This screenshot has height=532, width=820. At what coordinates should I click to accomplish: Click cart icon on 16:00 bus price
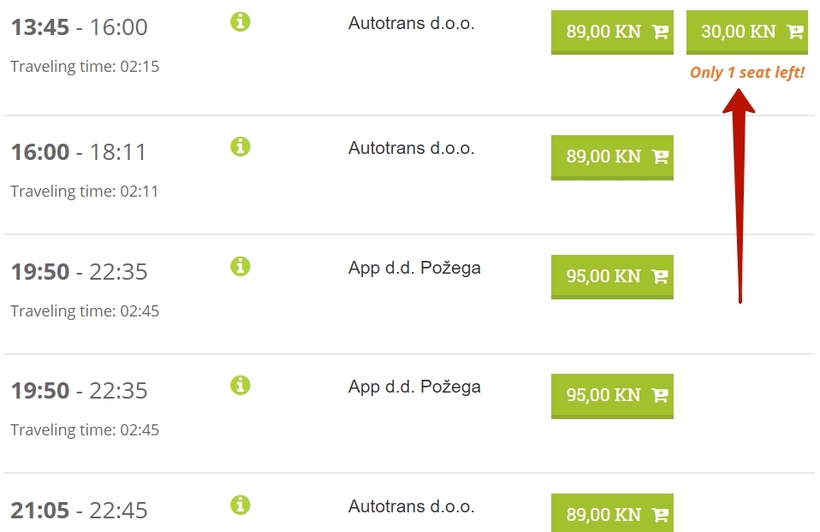click(660, 156)
